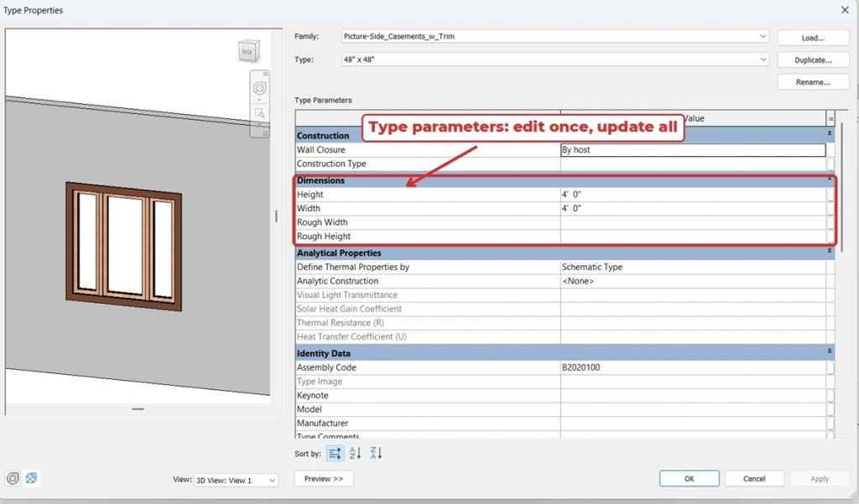The width and height of the screenshot is (859, 504).
Task: Toggle the associate button beside Manufacturer
Action: tap(830, 423)
